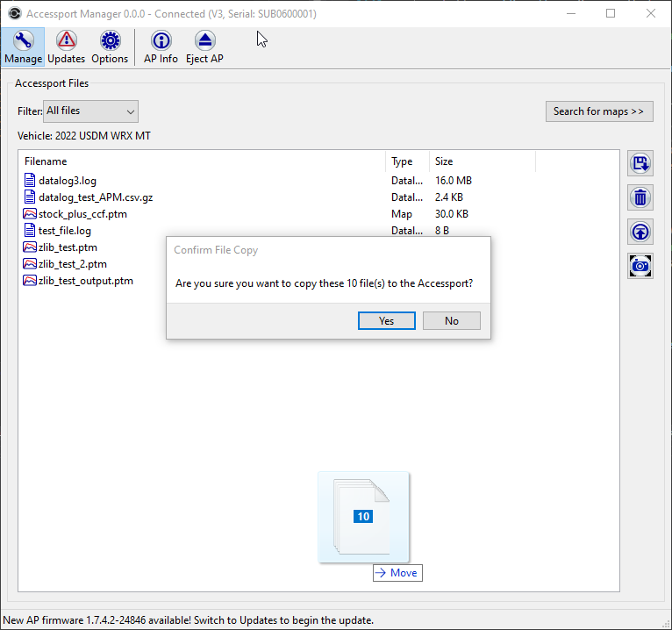Sort by Size column header

pos(483,161)
